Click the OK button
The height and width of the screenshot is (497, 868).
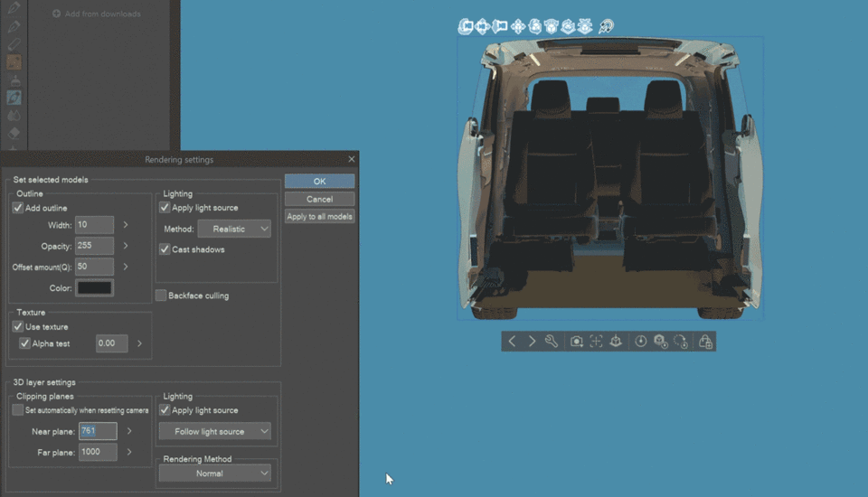(319, 182)
